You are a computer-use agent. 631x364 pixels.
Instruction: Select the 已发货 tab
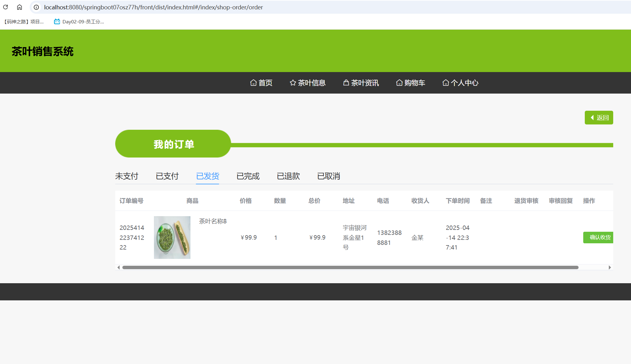click(207, 176)
